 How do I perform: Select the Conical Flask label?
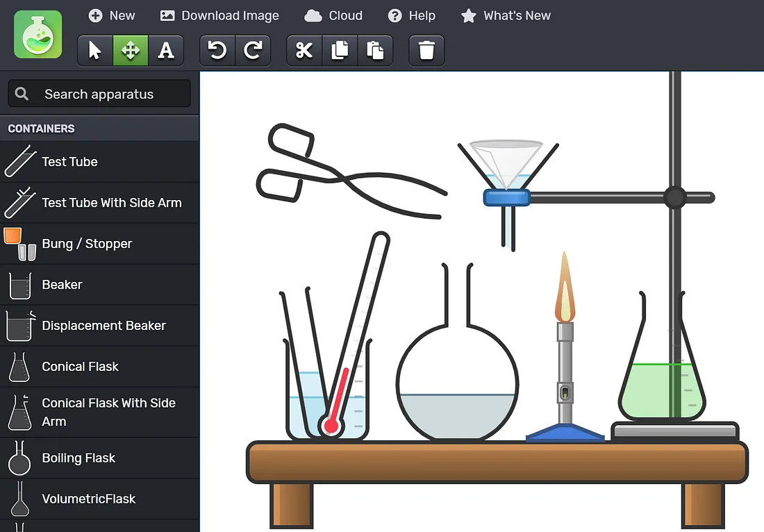[x=80, y=367]
